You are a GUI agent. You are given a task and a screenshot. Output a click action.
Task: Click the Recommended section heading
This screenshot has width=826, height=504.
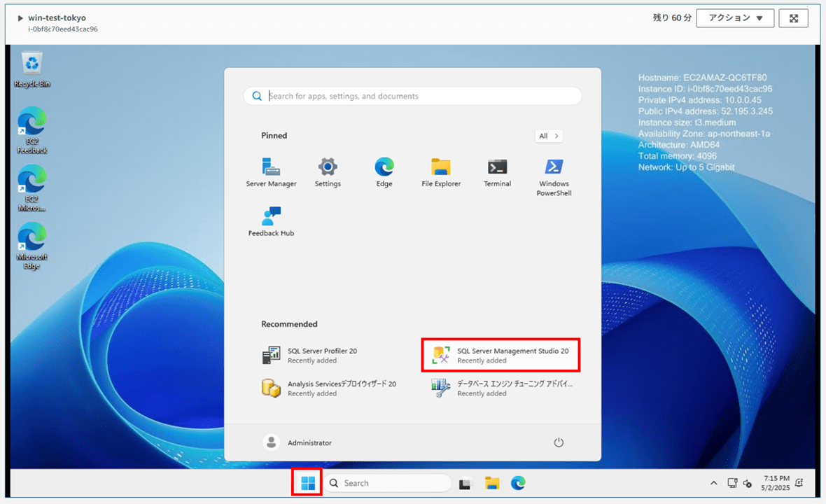[289, 324]
